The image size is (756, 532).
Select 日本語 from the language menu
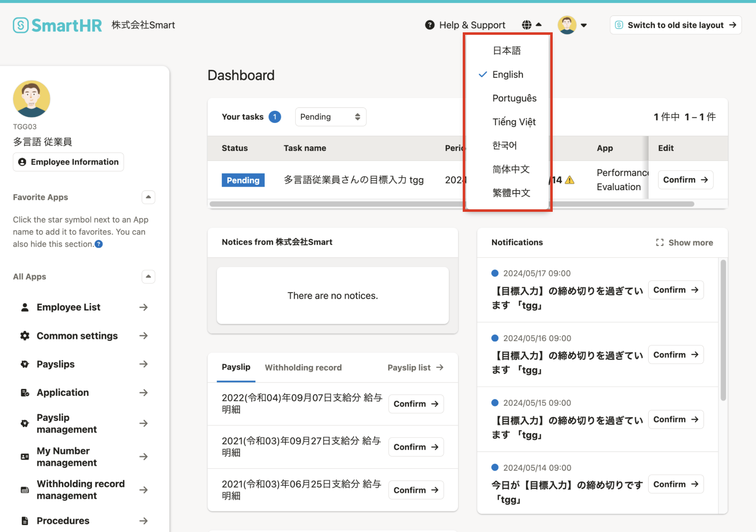click(507, 51)
